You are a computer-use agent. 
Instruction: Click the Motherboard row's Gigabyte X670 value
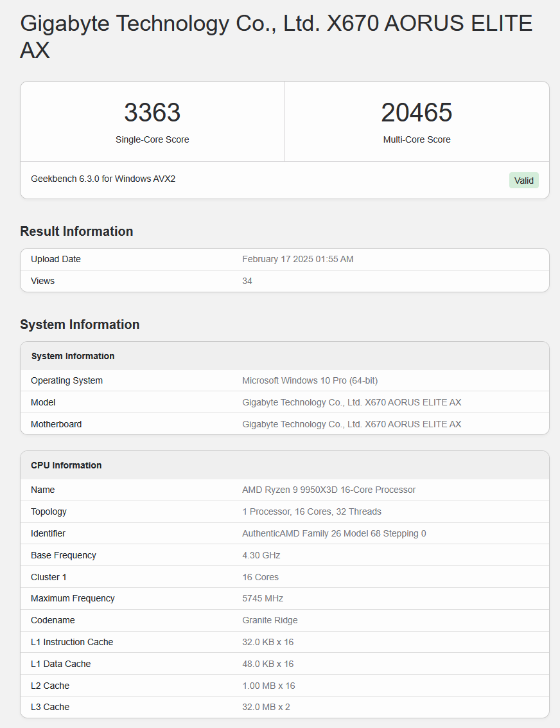pos(352,424)
